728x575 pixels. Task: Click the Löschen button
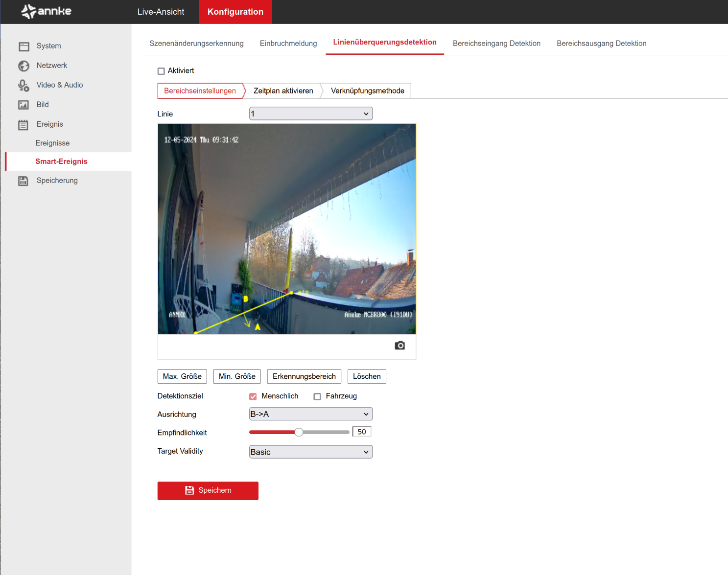(x=367, y=376)
